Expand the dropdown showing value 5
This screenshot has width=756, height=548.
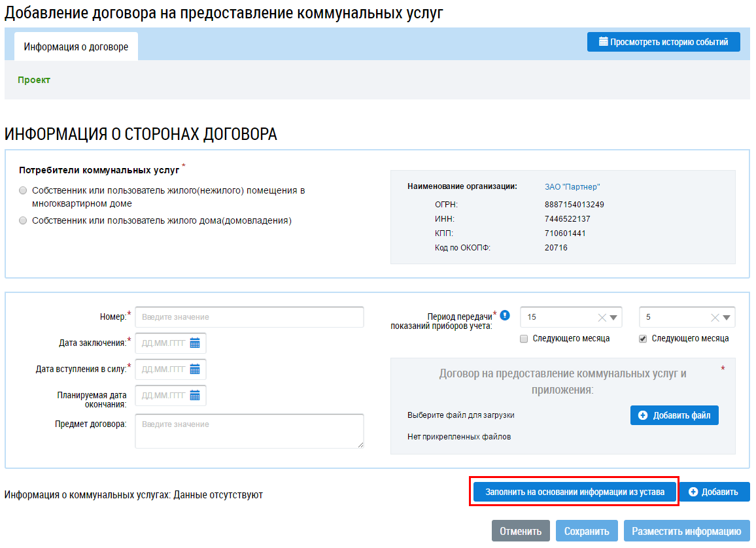pos(726,318)
